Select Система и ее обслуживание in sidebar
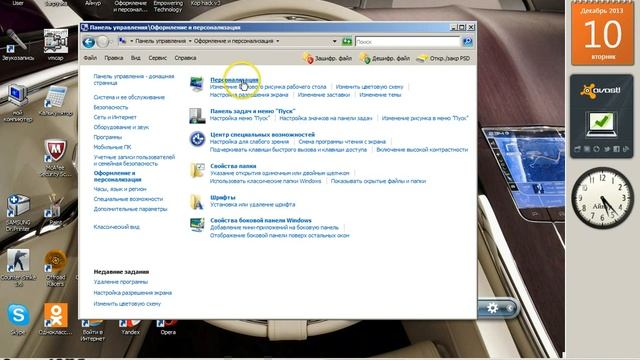Screen dimensions: 640x360 [x=129, y=97]
